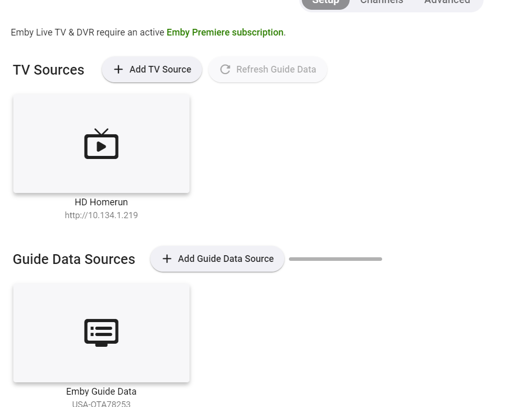Click the Guide Data Sources heading
The height and width of the screenshot is (407, 532).
(74, 259)
